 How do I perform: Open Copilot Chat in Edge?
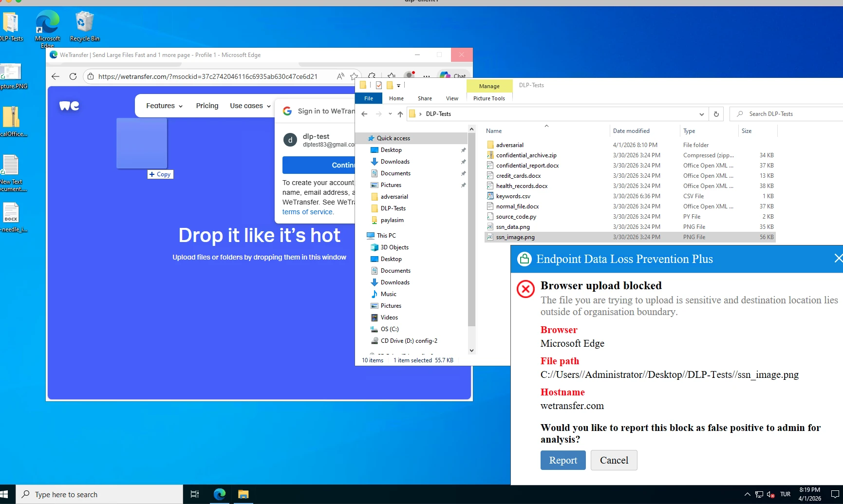click(452, 76)
